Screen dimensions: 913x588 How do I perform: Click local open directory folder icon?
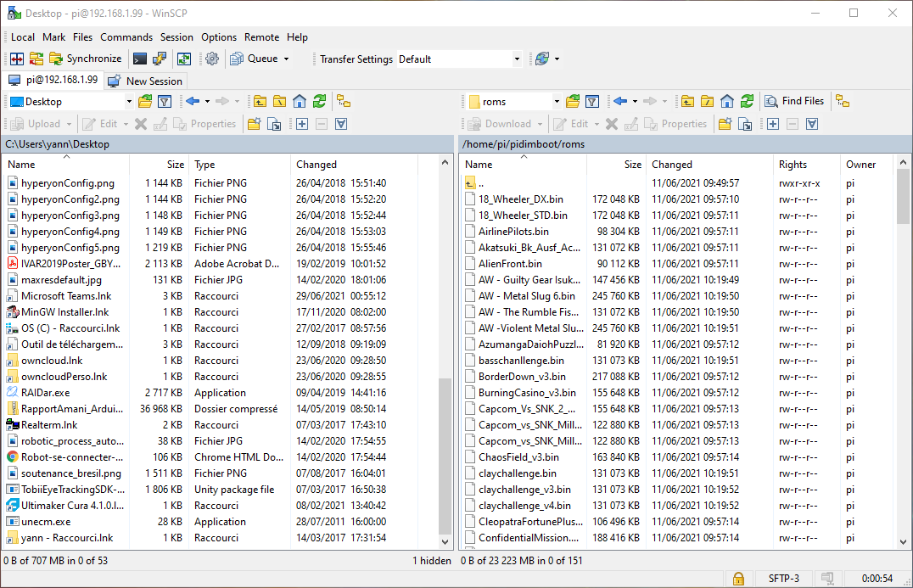(145, 102)
